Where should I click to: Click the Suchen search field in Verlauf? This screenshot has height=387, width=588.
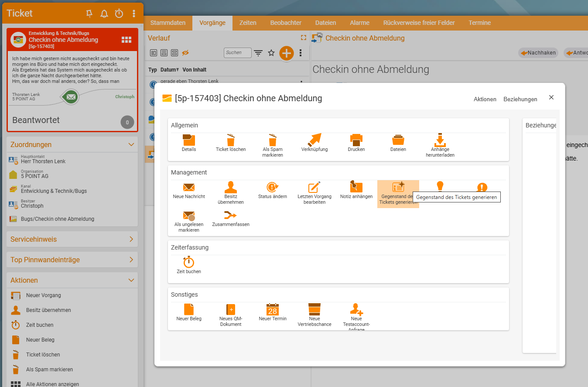pos(238,52)
